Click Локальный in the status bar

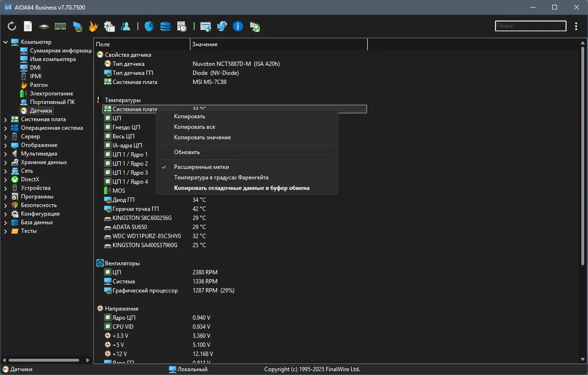[193, 369]
